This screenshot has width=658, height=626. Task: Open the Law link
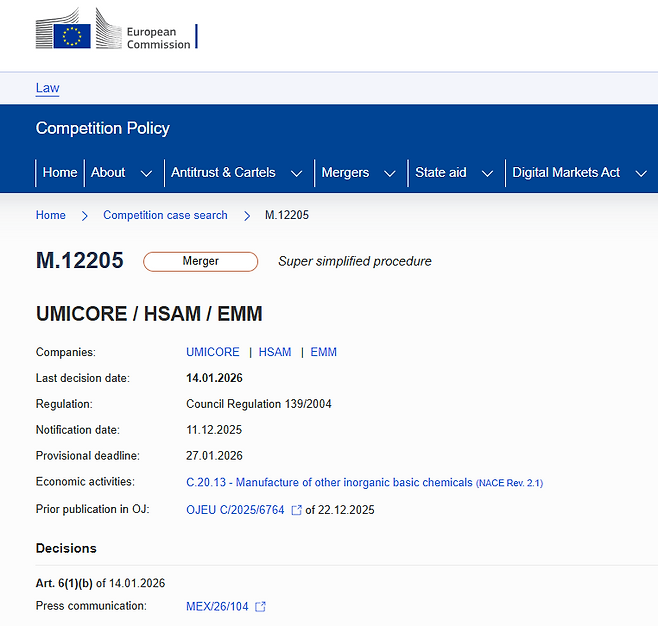click(x=47, y=88)
